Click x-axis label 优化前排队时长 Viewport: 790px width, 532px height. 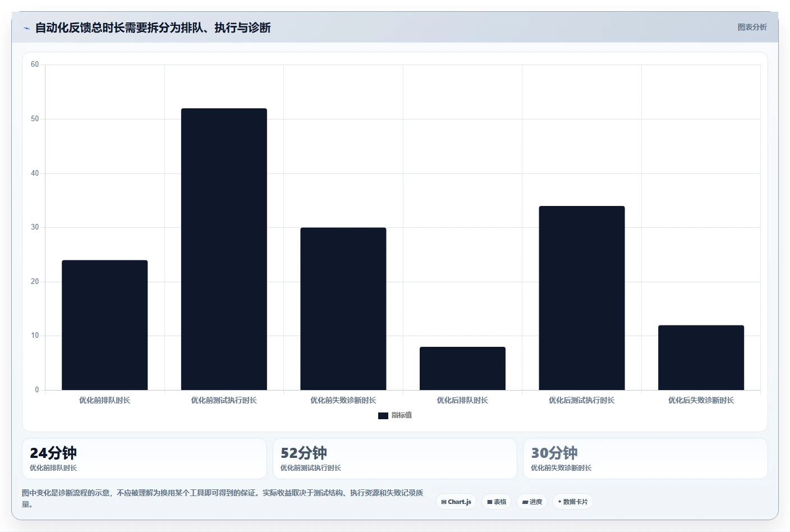click(105, 400)
